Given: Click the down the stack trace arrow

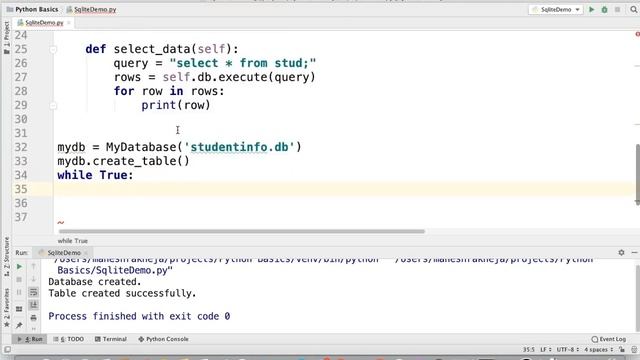Looking at the screenshot, I should (33, 280).
